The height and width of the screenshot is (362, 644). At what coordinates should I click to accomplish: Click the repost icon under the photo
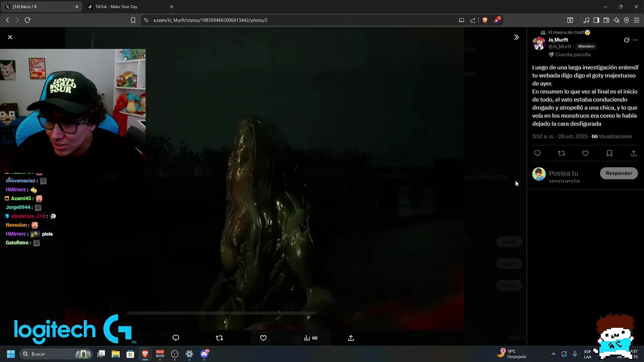pos(219,338)
